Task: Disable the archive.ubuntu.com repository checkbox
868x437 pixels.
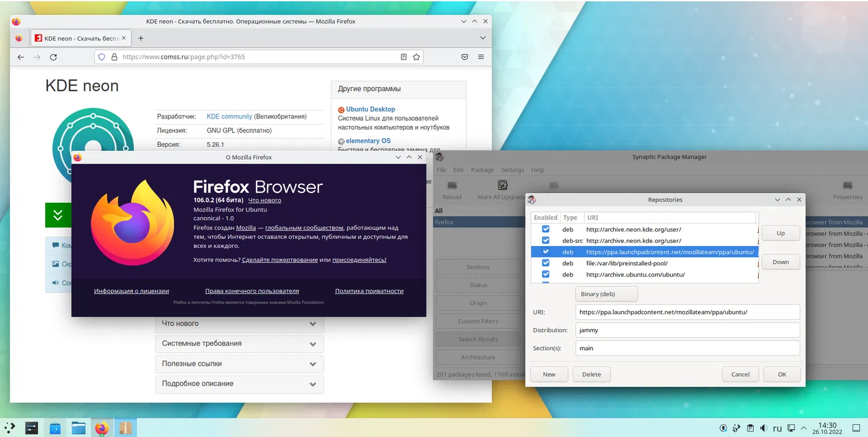Action: [x=546, y=275]
